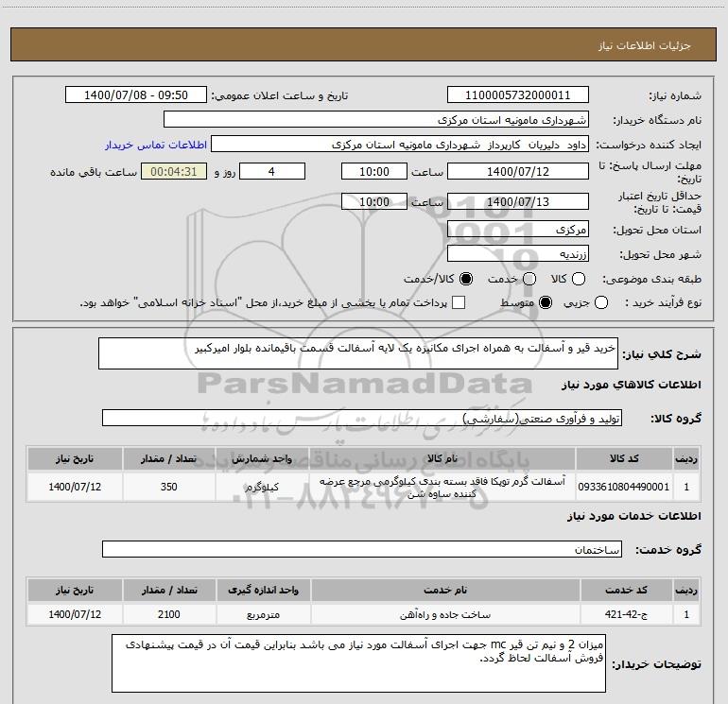This screenshot has height=704, width=728.
Task: Click the service quantity cell 2100
Action: 169,614
